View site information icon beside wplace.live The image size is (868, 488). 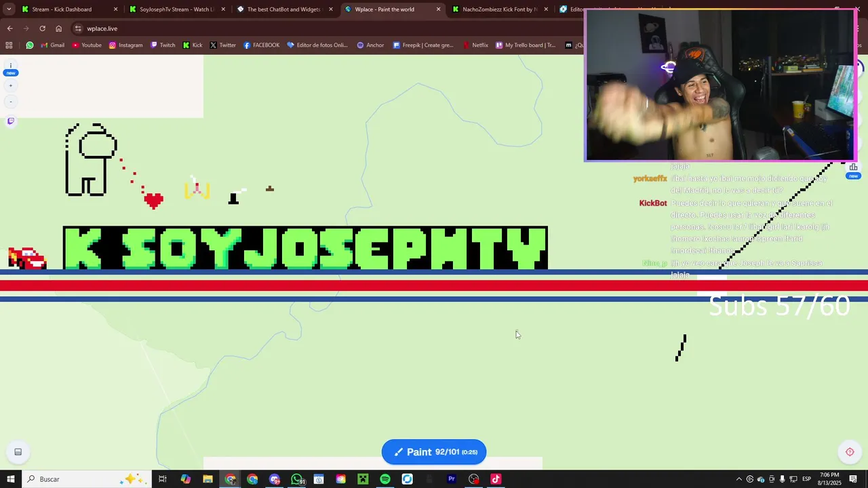click(x=78, y=28)
